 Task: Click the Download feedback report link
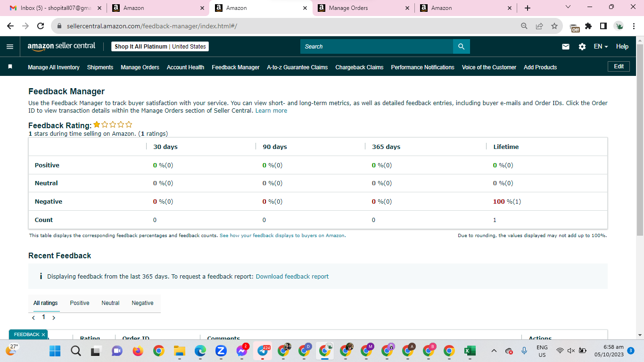(x=292, y=277)
